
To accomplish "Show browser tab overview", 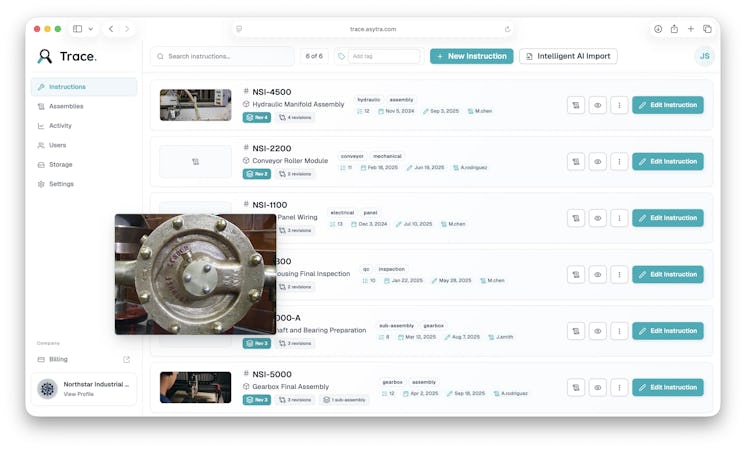I will (x=707, y=29).
